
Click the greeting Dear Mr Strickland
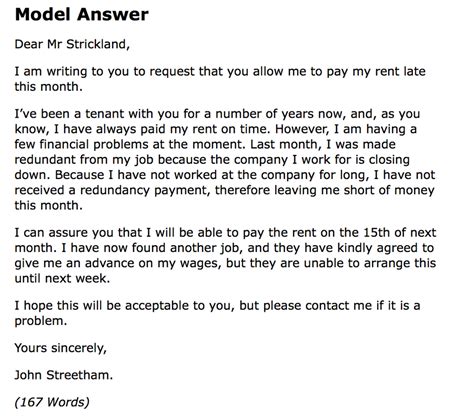pyautogui.click(x=72, y=44)
